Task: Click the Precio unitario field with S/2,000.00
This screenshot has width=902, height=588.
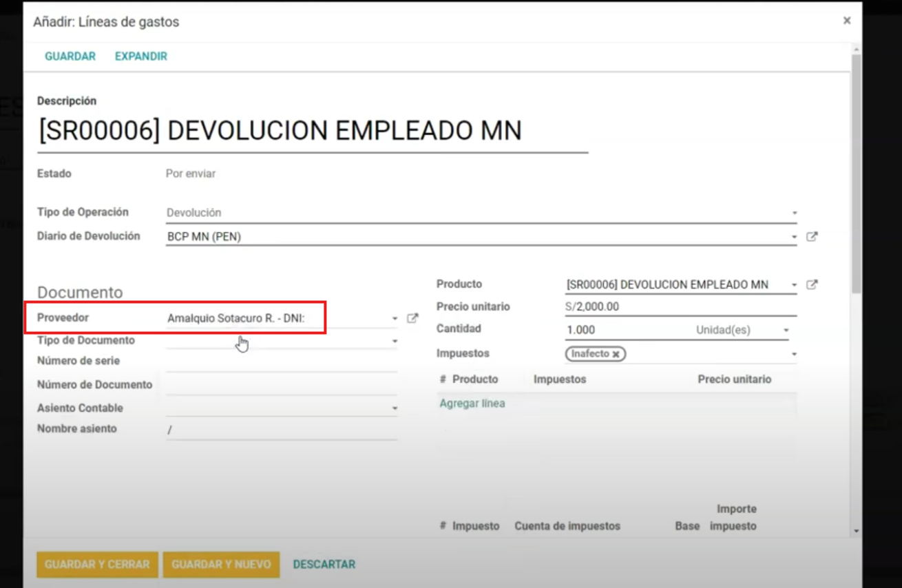Action: (x=678, y=307)
